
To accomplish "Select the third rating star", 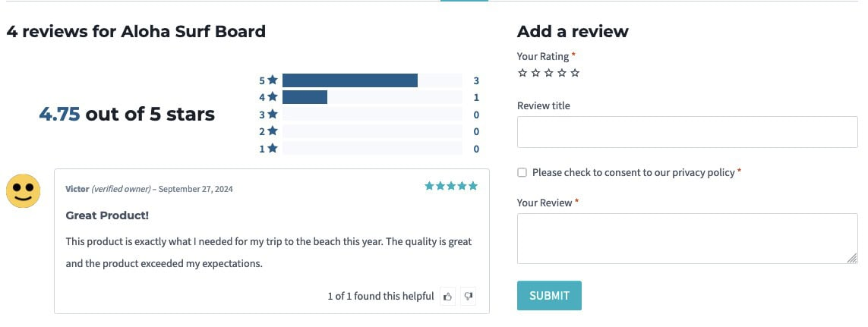I will click(548, 74).
